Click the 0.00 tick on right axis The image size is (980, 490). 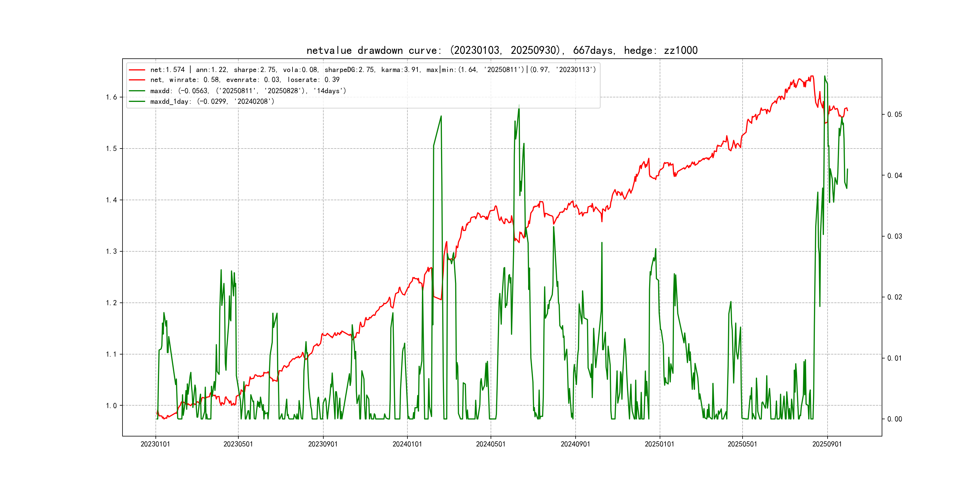coord(894,419)
